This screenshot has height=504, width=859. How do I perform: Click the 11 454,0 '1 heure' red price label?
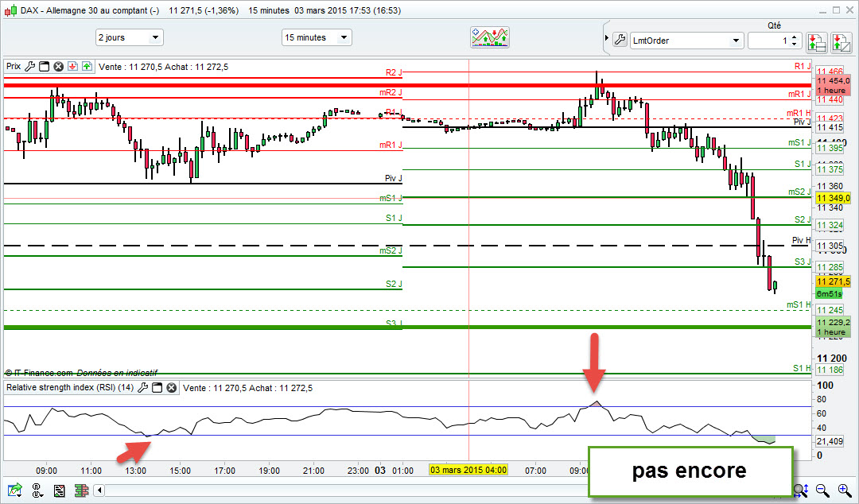pyautogui.click(x=834, y=86)
